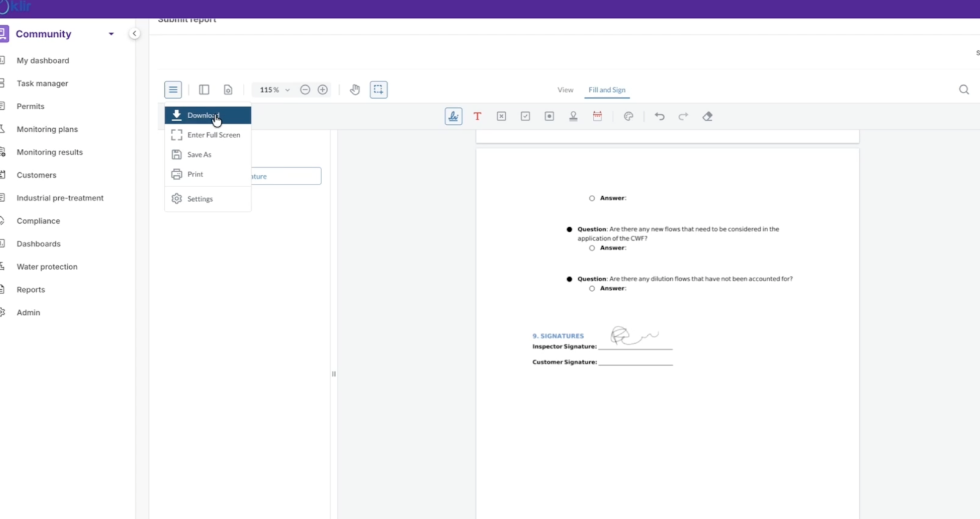Open the document search magnifier

tap(963, 90)
